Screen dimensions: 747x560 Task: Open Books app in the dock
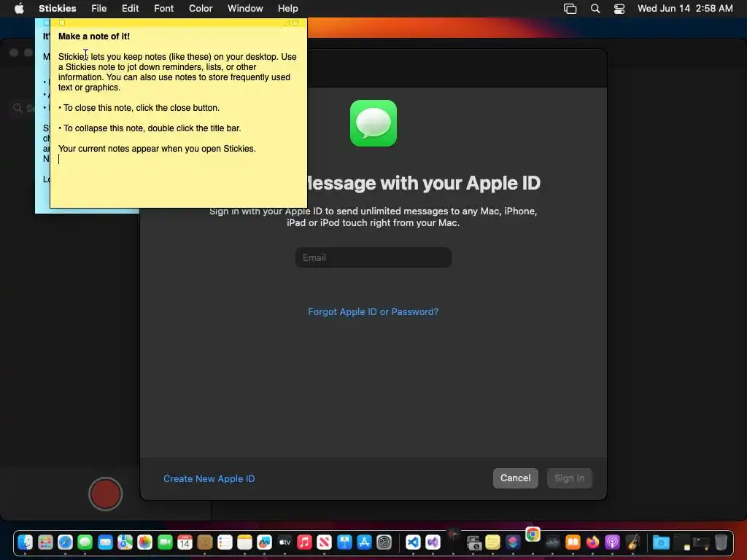tap(573, 542)
